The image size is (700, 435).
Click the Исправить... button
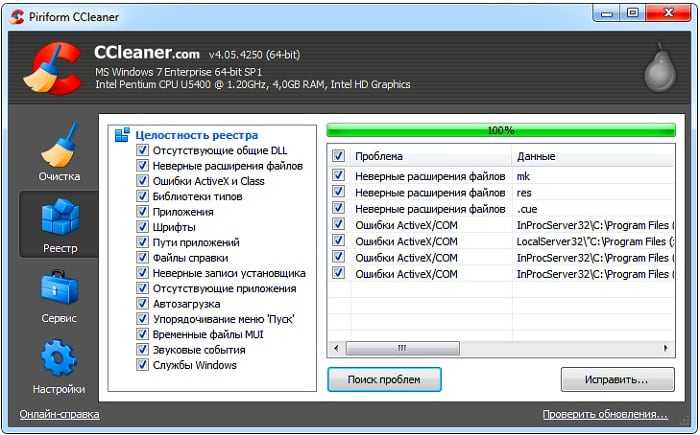(x=617, y=380)
